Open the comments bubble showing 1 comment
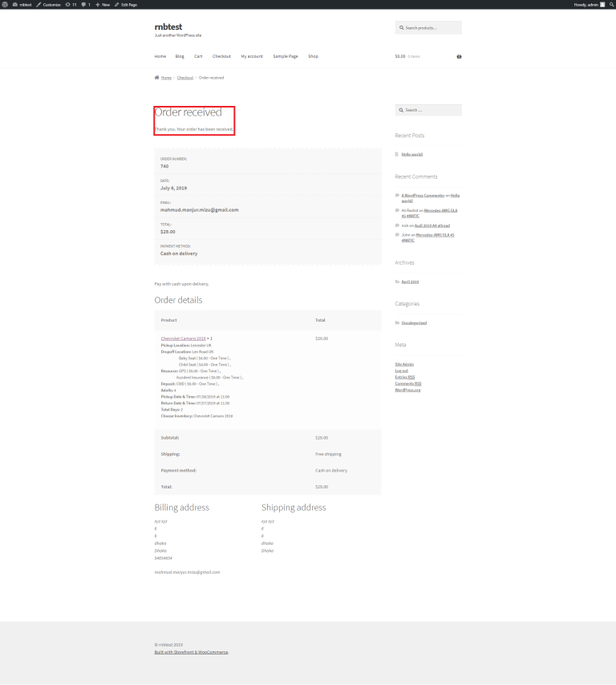Viewport: 616px width, 685px height. point(86,4)
